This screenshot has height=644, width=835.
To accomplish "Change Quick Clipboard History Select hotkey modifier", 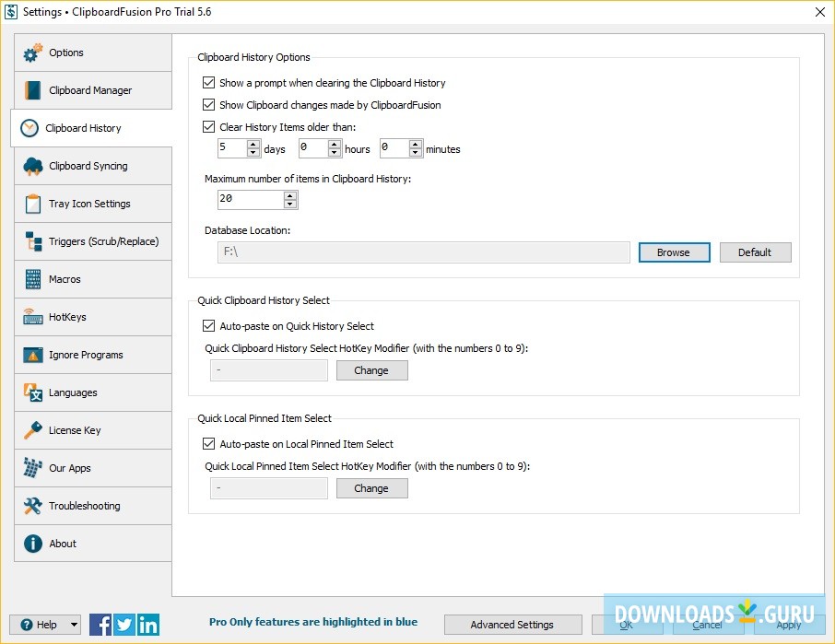I will (x=371, y=370).
